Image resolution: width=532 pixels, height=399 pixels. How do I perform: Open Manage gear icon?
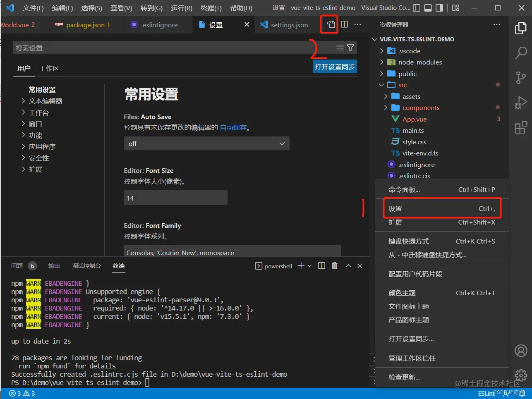(521, 375)
